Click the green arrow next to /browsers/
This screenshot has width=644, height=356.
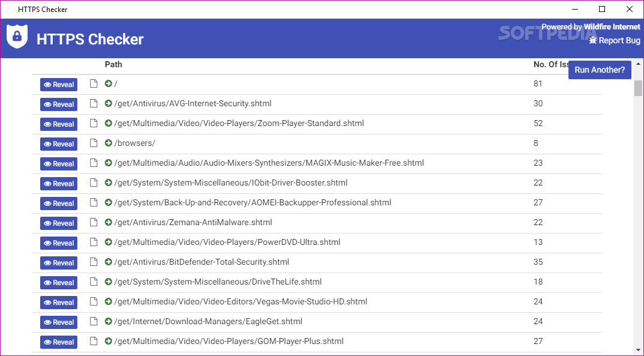(x=109, y=143)
